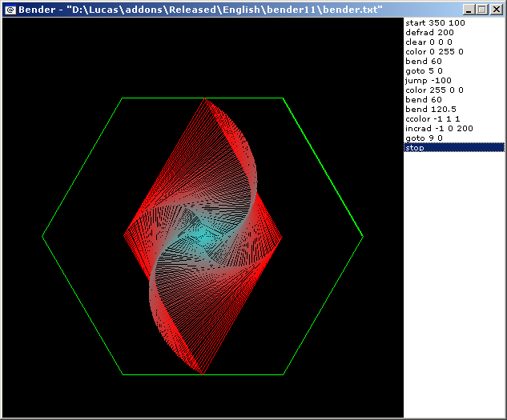The image size is (507, 420).
Task: Close the Bender window
Action: (497, 10)
